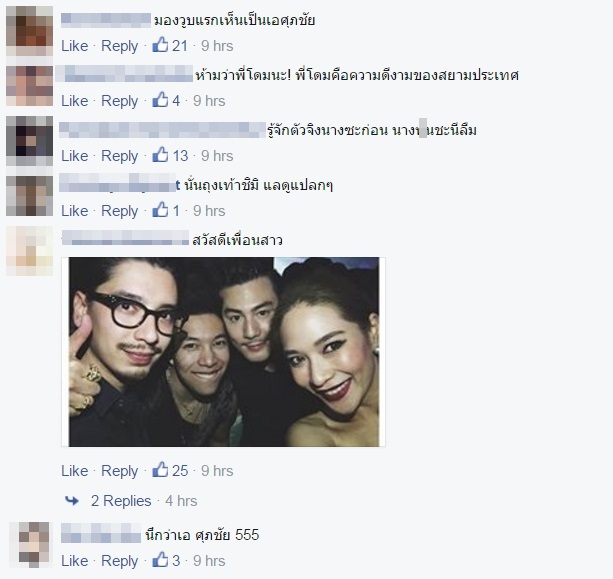The height and width of the screenshot is (579, 613).
Task: Click the like count 25 on the photo comment
Action: pyautogui.click(x=180, y=471)
